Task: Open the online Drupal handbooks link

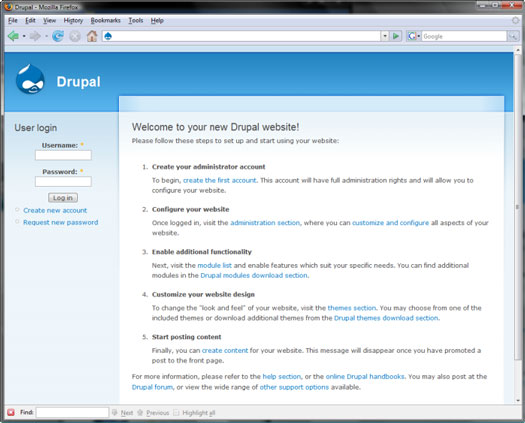Action: (365, 376)
